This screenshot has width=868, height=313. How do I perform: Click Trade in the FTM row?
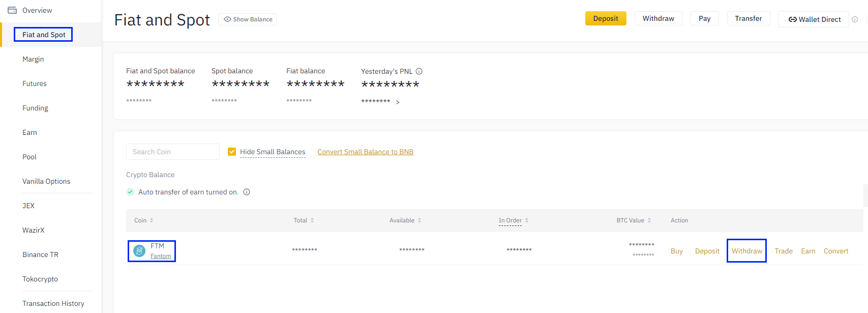pos(784,251)
